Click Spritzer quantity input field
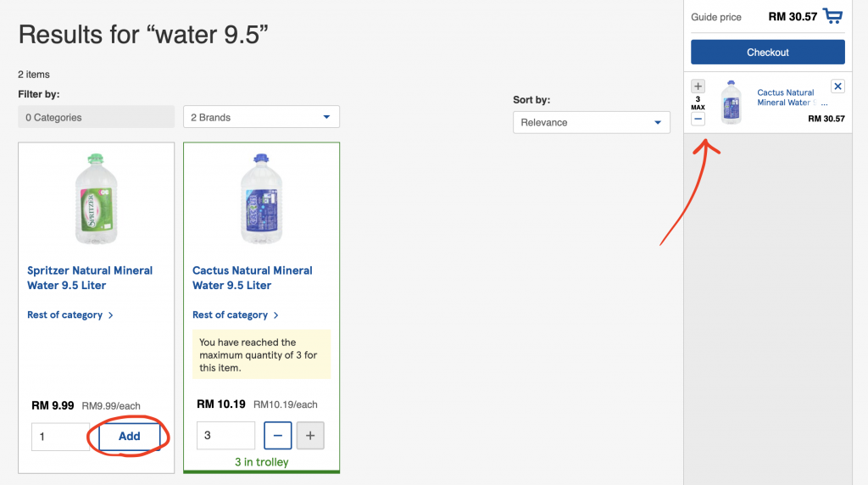Image resolution: width=868 pixels, height=485 pixels. click(x=60, y=437)
